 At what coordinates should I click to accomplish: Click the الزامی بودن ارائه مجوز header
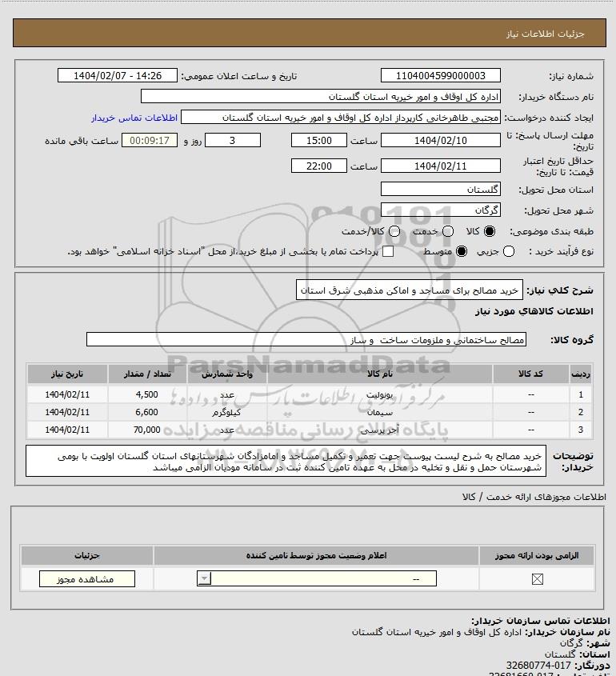point(537,555)
